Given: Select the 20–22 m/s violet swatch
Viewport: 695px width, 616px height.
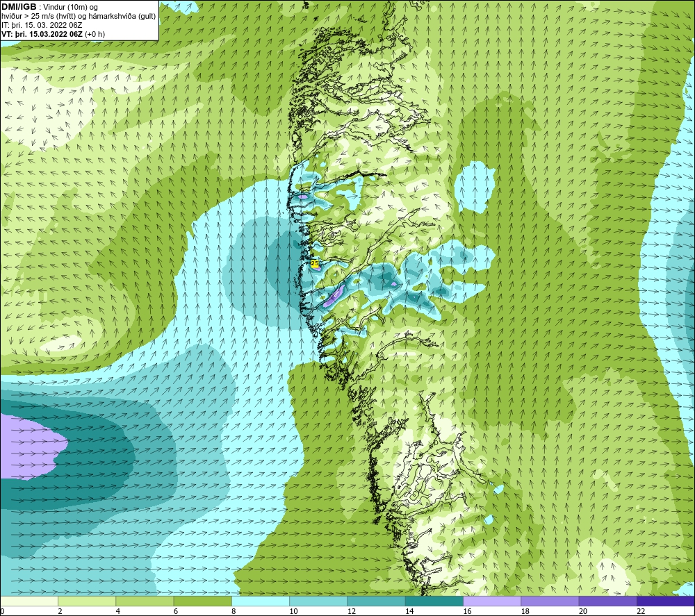Looking at the screenshot, I should 607,601.
